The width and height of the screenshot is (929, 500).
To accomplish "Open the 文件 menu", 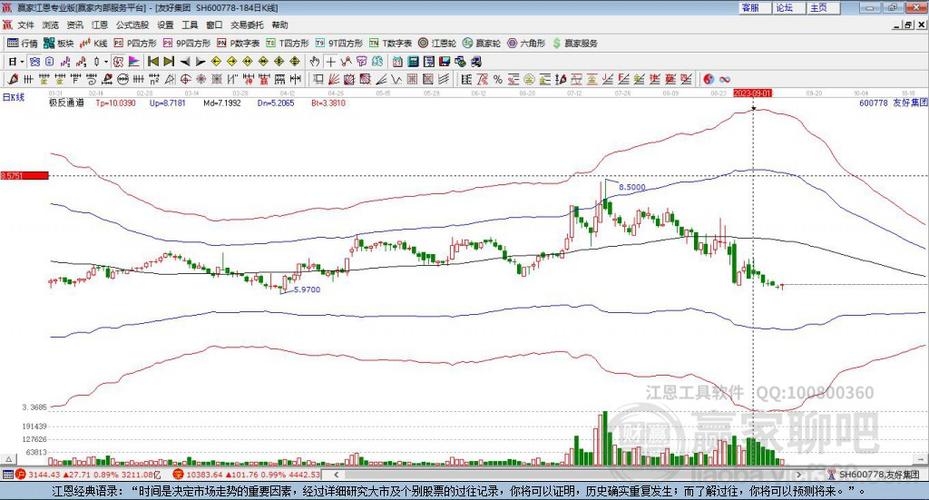I will tap(26, 25).
